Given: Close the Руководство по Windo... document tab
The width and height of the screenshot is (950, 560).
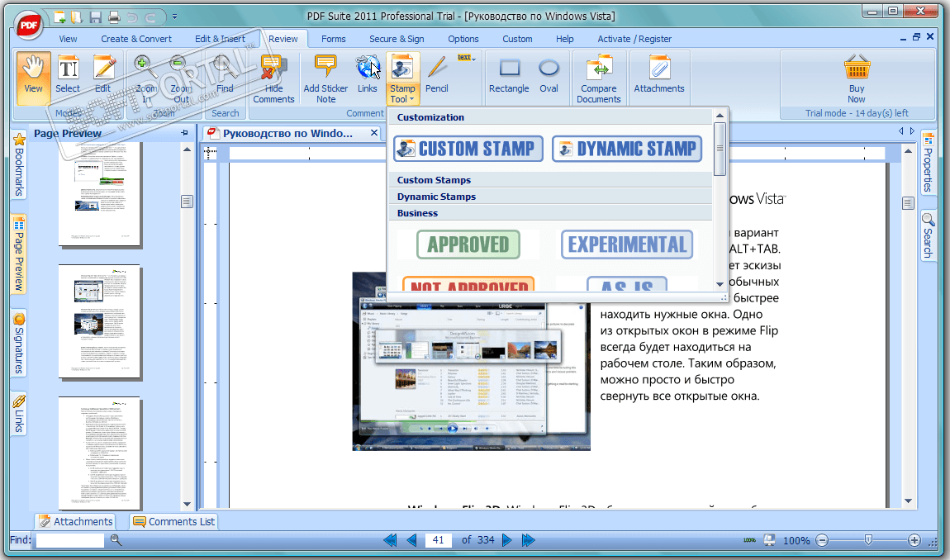Looking at the screenshot, I should click(374, 133).
